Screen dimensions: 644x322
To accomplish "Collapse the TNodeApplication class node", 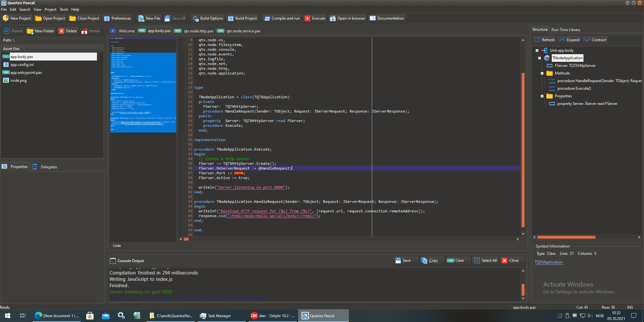I will pos(539,58).
